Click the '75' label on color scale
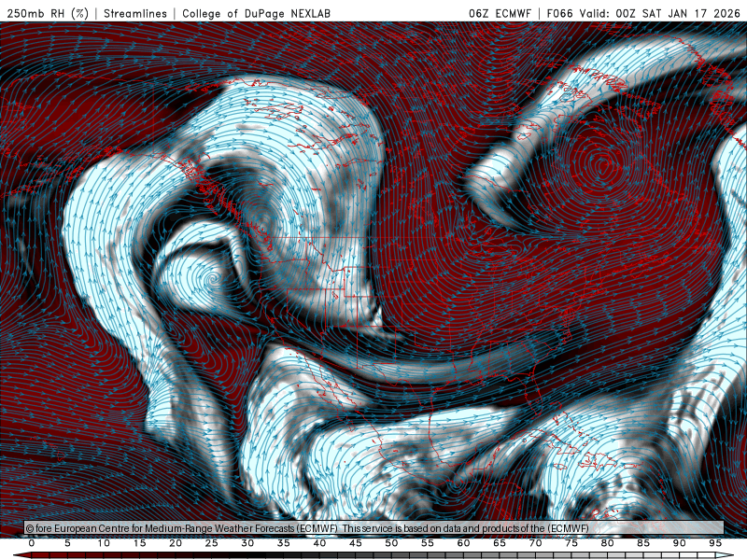 (x=571, y=543)
